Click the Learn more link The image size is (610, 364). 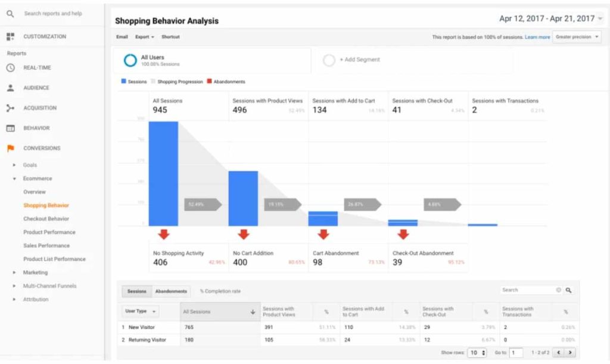(539, 36)
